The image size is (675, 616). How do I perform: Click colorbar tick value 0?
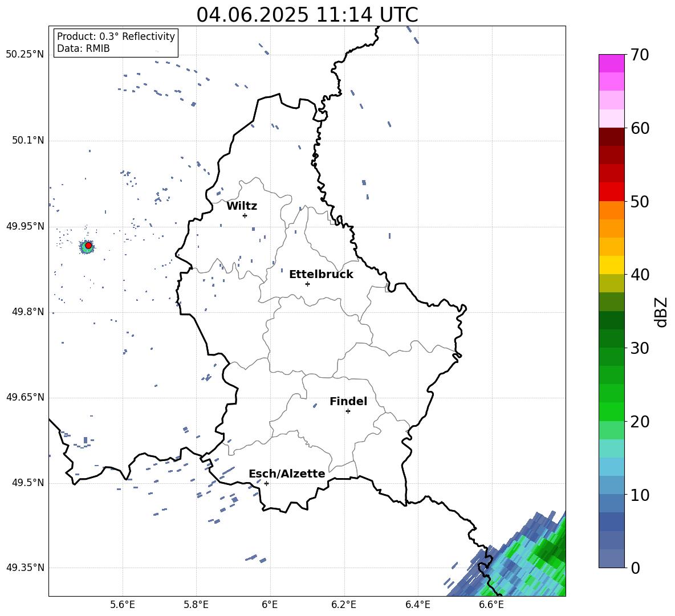(635, 568)
